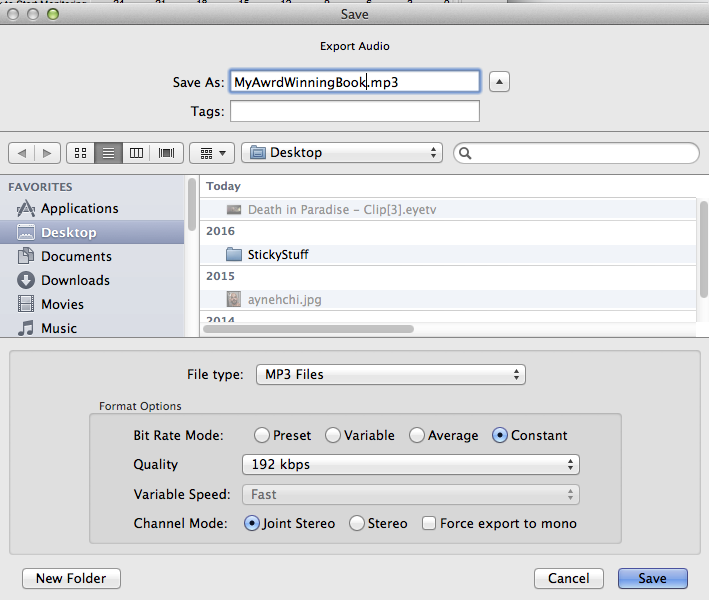Open the StickyStuff folder
Screen dimensions: 709x600
click(277, 254)
